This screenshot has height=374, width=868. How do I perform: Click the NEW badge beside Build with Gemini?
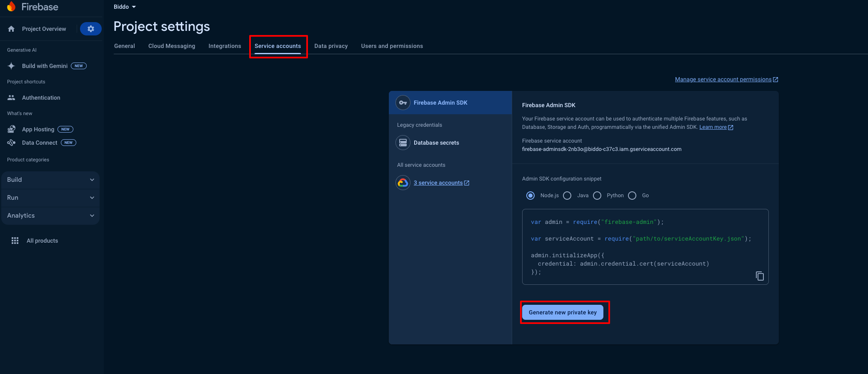pos(79,66)
